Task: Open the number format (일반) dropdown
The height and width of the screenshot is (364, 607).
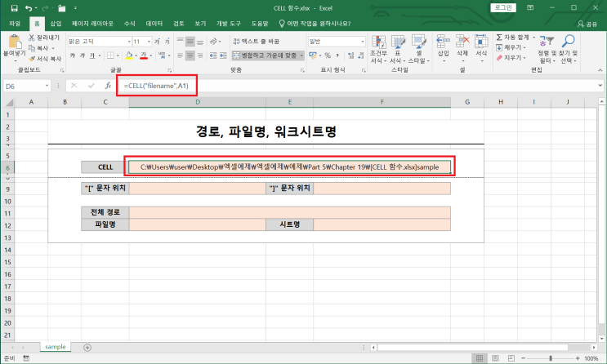Action: point(363,42)
